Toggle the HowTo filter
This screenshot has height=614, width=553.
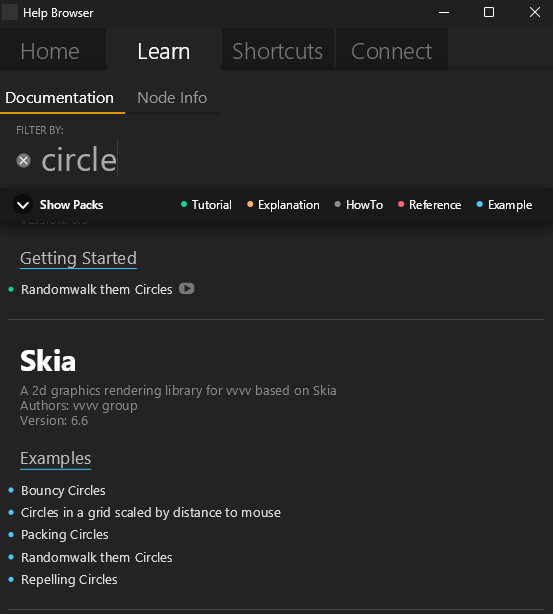click(x=359, y=204)
